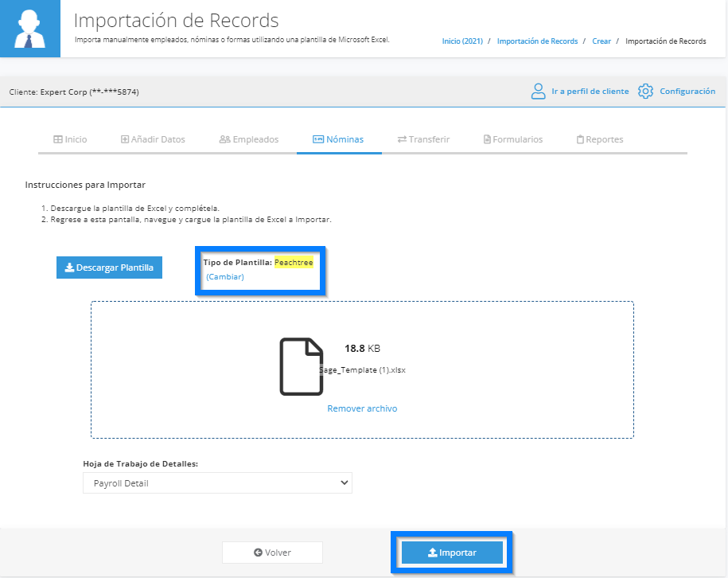The height and width of the screenshot is (578, 728).
Task: Select the Nóminas tab
Action: [x=338, y=139]
